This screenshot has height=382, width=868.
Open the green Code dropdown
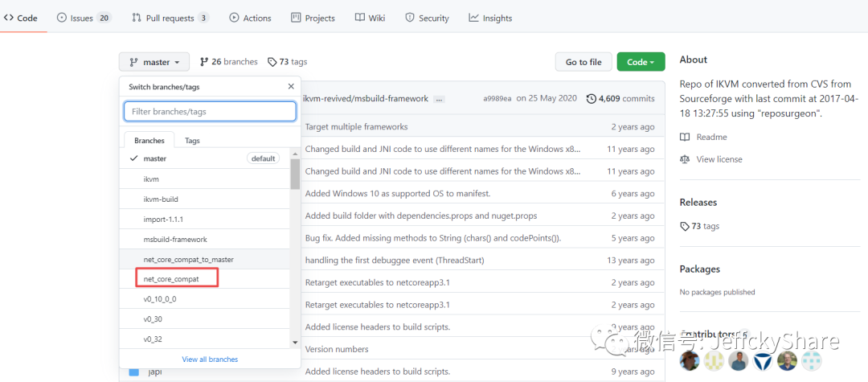click(x=641, y=62)
